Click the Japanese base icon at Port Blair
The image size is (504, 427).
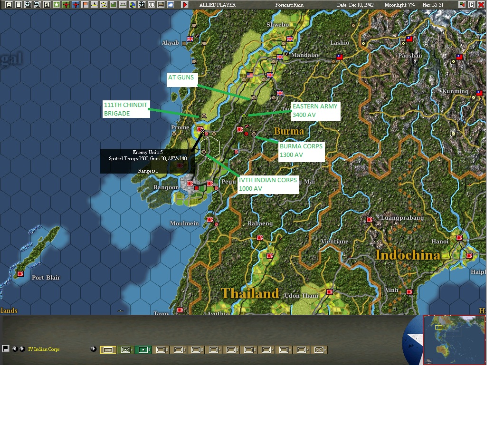[20, 274]
